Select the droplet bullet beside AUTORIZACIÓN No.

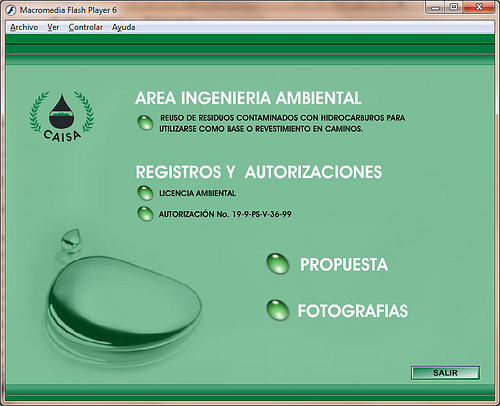click(x=145, y=214)
